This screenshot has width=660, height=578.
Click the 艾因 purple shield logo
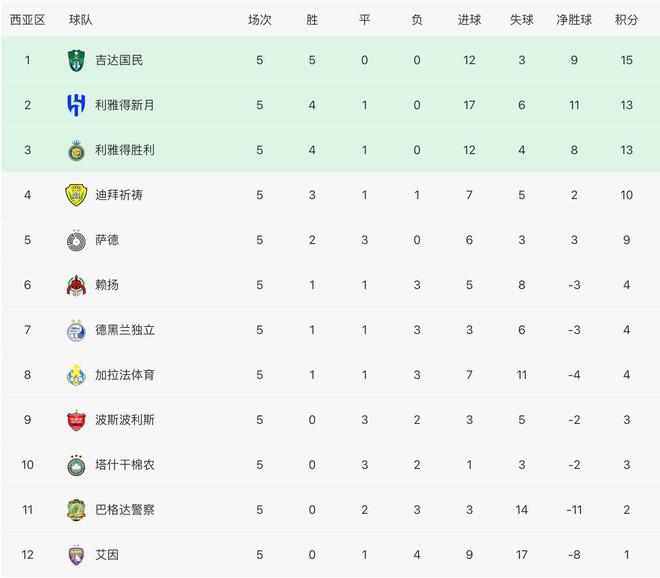click(x=76, y=555)
